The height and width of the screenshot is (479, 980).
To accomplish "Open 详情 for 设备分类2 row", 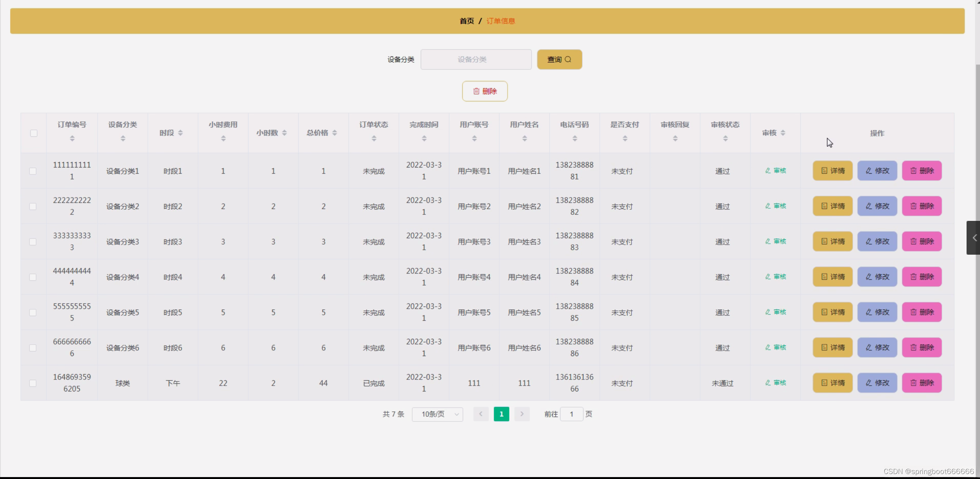I will coord(832,206).
